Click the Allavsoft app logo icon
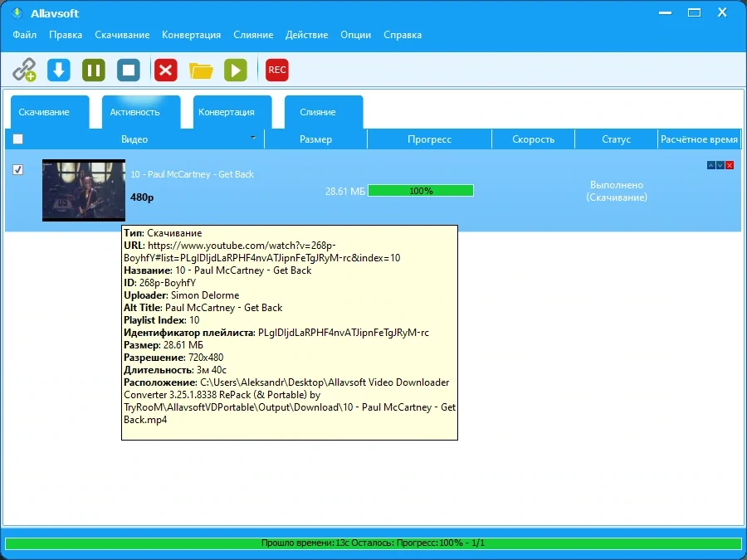 coord(17,12)
